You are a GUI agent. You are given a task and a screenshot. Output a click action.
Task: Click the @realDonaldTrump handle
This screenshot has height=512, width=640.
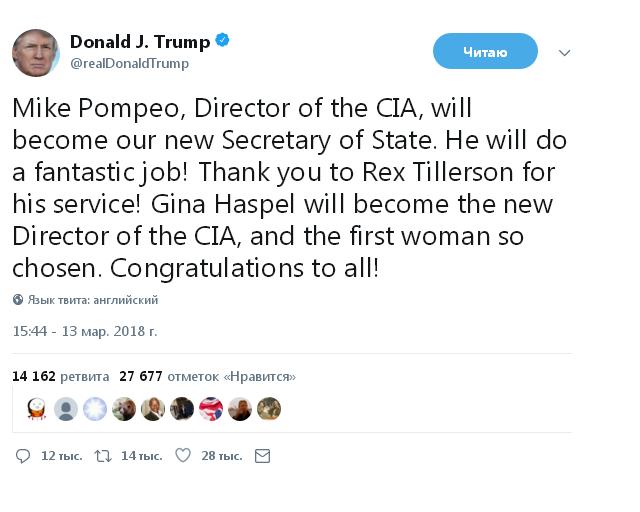pos(129,63)
